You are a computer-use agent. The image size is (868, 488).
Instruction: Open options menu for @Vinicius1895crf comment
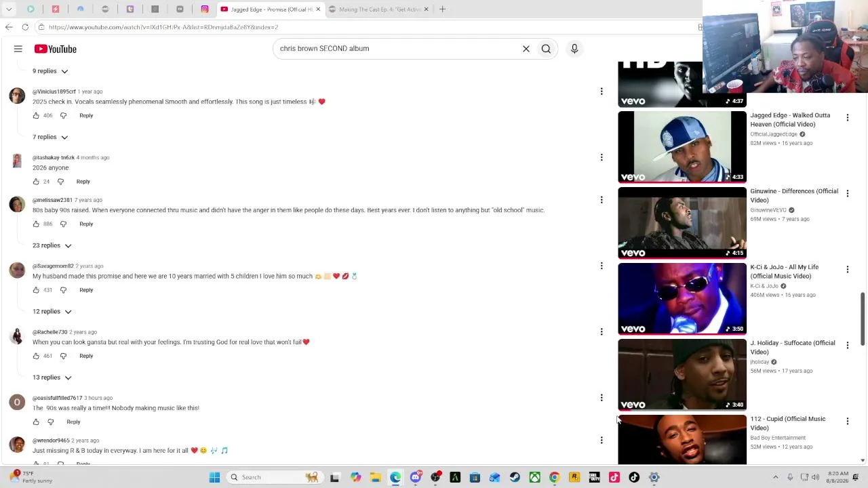[x=601, y=91]
